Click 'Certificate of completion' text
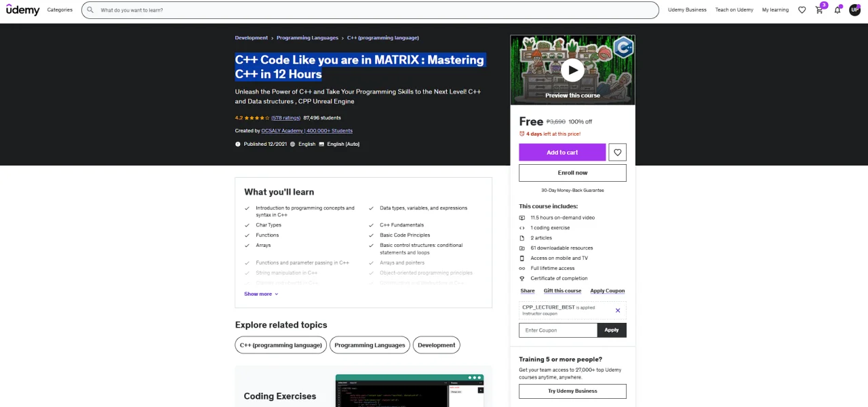Screen dimensions: 868x407 (x=559, y=279)
